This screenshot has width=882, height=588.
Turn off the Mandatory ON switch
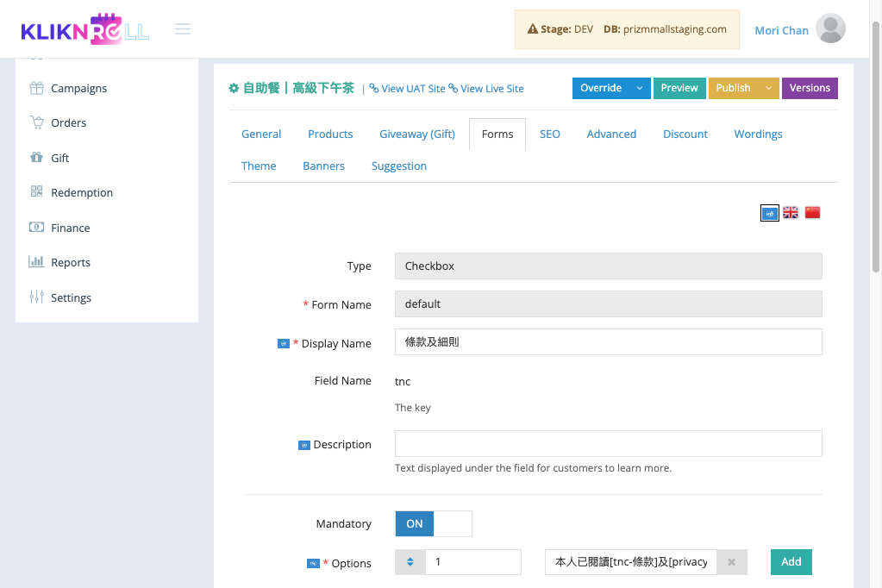tap(433, 524)
